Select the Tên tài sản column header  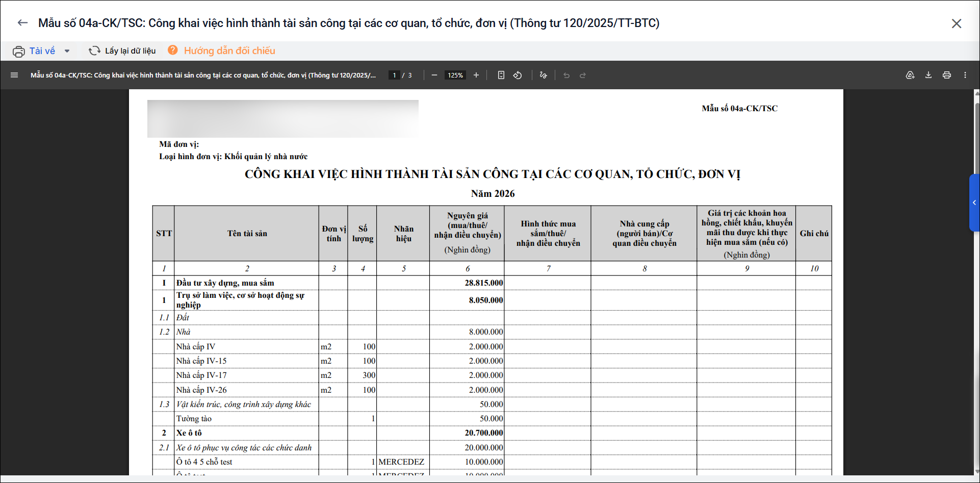pyautogui.click(x=247, y=234)
